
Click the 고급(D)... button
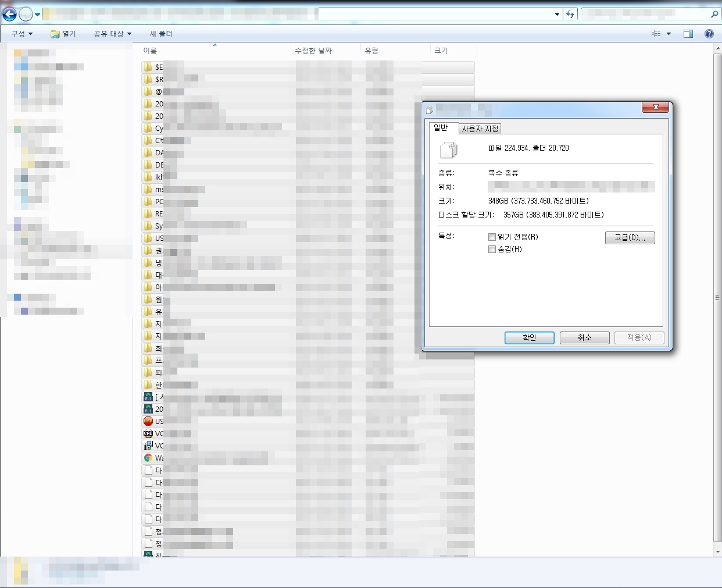[x=630, y=237]
